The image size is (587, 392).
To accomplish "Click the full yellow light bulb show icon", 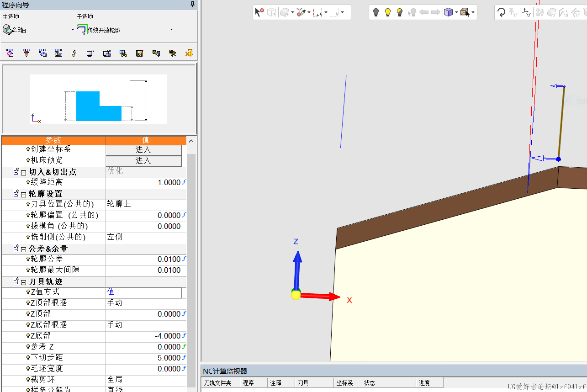I will [388, 12].
